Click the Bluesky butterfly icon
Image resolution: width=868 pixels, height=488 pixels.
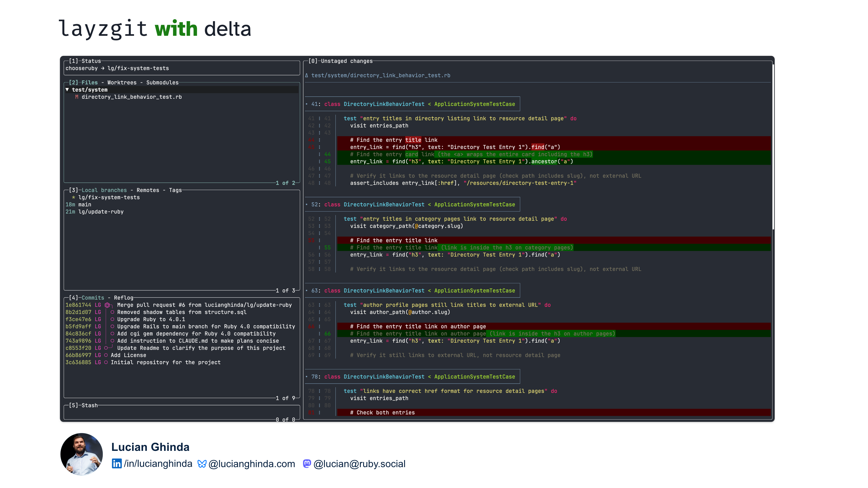coord(202,464)
